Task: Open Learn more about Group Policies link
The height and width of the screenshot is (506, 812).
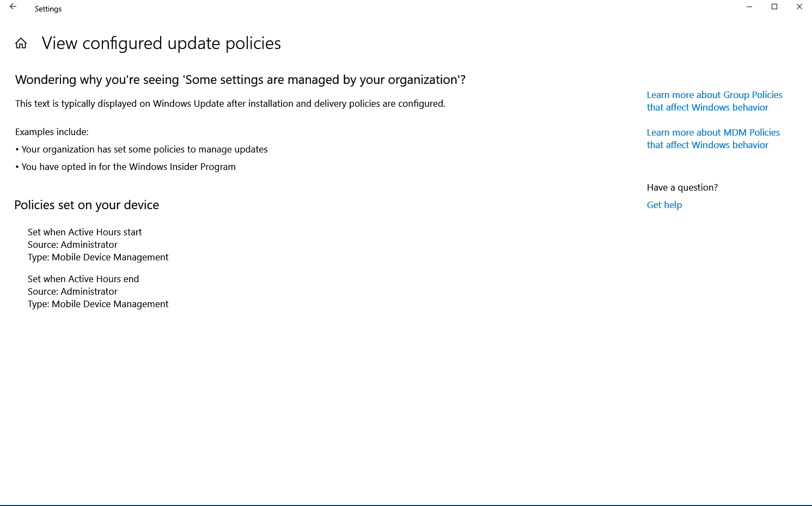Action: click(x=714, y=101)
